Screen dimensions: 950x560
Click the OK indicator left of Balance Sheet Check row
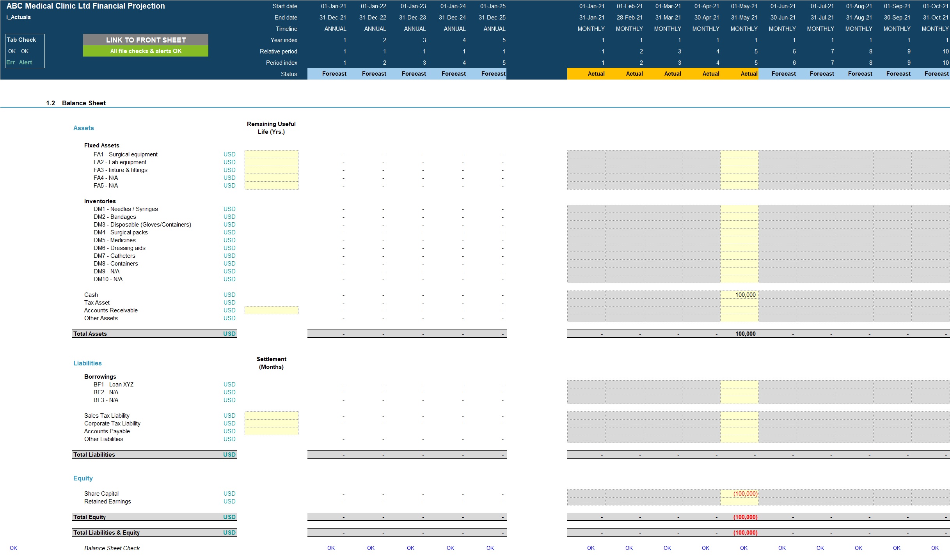[x=13, y=548]
